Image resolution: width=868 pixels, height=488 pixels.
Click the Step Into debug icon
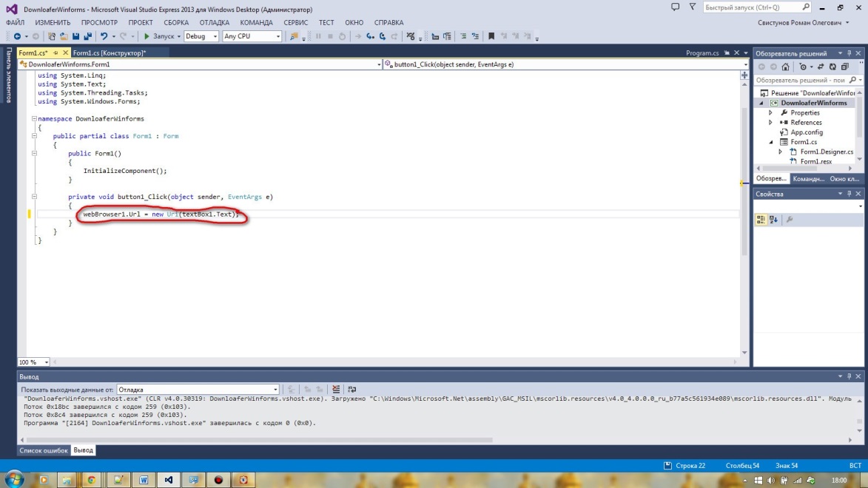[x=370, y=36]
